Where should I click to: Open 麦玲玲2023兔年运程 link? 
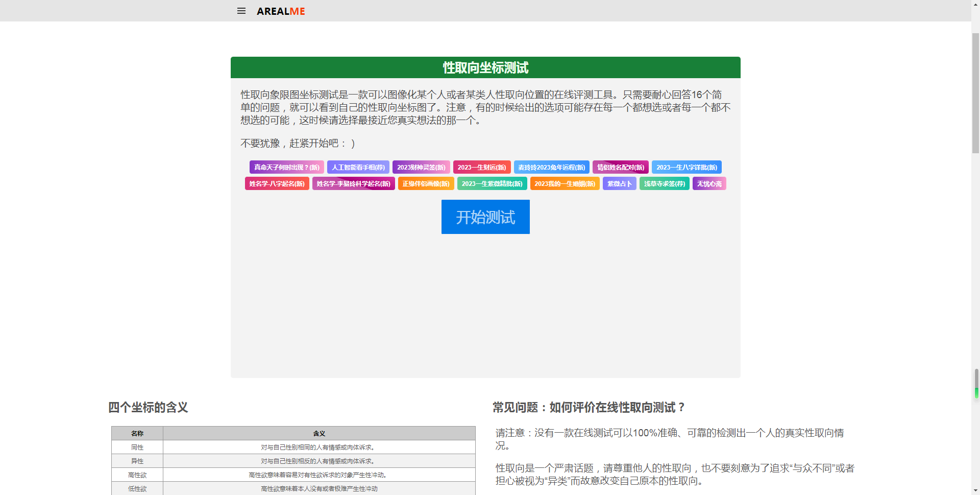(552, 168)
